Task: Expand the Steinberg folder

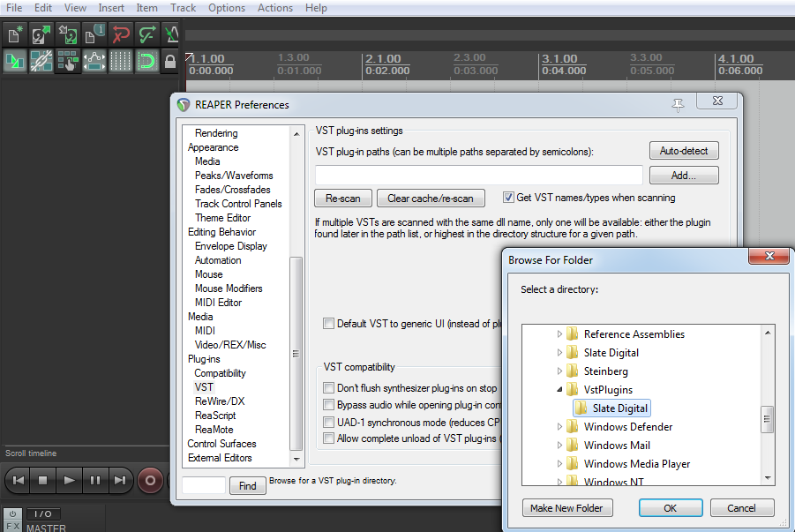Action: tap(559, 371)
